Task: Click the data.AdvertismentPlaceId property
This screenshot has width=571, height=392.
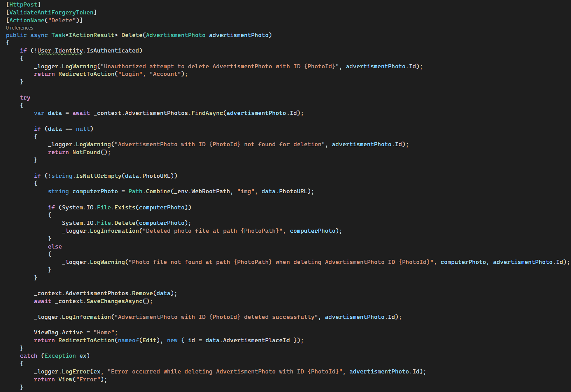Action: point(248,340)
